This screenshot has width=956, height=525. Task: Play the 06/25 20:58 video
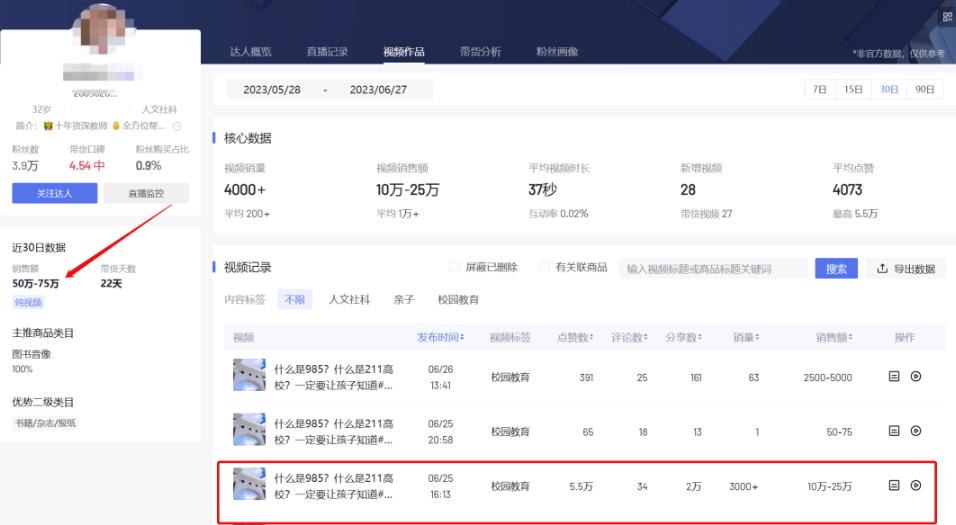[x=915, y=431]
